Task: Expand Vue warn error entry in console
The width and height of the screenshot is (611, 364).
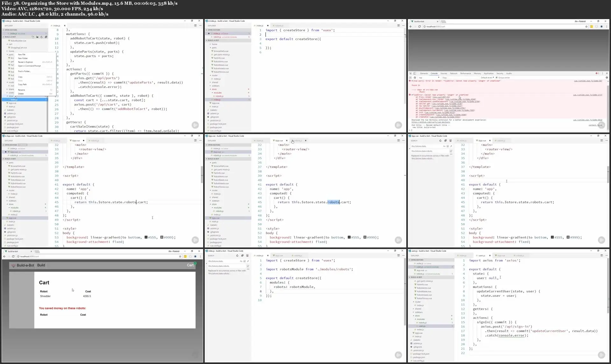Action: [x=412, y=81]
